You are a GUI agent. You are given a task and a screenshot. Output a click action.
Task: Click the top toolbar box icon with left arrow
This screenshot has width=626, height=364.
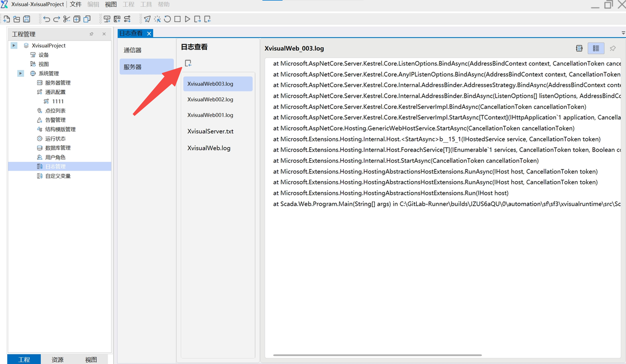coord(207,19)
